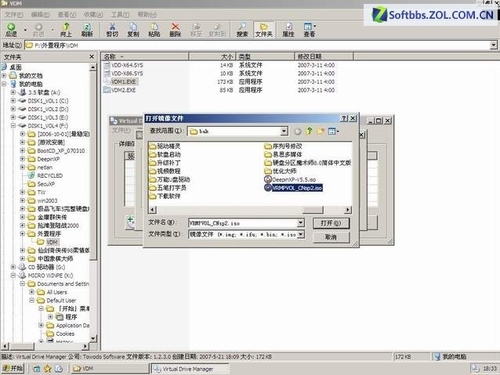Click the folder tree scroll-down arrow
This screenshot has height=375, width=500.
pyautogui.click(x=93, y=338)
